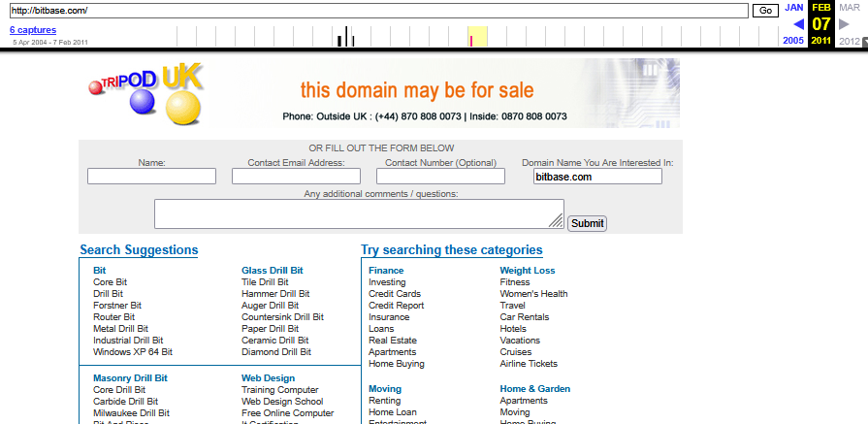The width and height of the screenshot is (868, 424).
Task: Open the Fitness link
Action: point(515,282)
